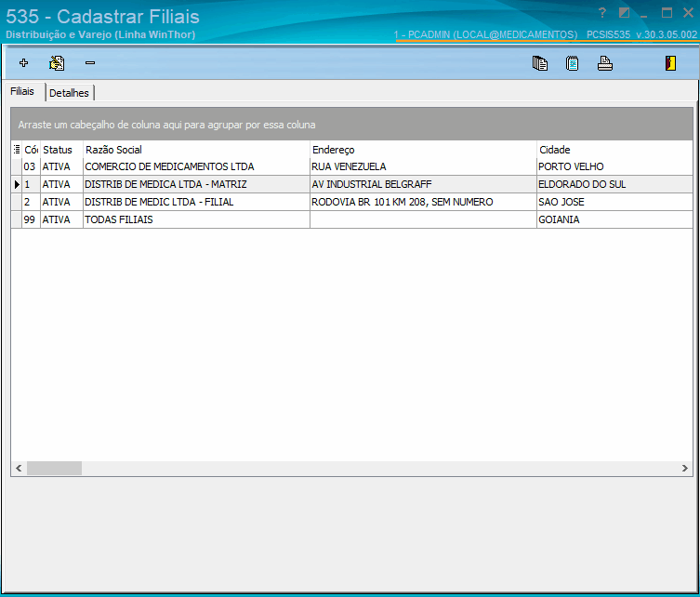Click the GOIANIA city cell
Screen dimensions: 700x597
[x=614, y=219]
